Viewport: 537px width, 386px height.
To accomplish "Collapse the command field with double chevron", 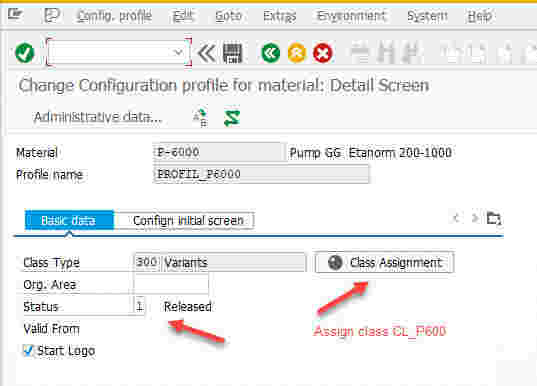I will 206,53.
